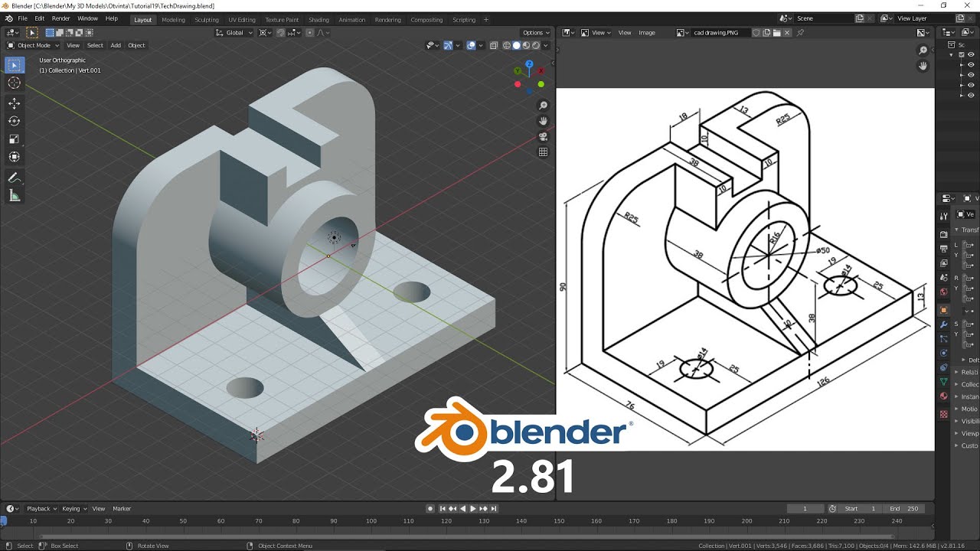This screenshot has width=980, height=551.
Task: Select the Move tool
Action: click(14, 103)
